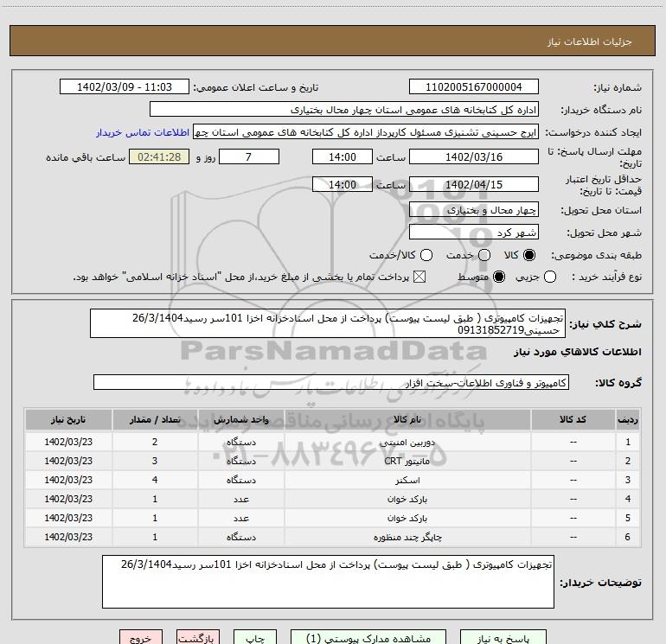The height and width of the screenshot is (644, 666).
Task: Click the مشاهده مدارک پیوستی button
Action: coord(368,637)
